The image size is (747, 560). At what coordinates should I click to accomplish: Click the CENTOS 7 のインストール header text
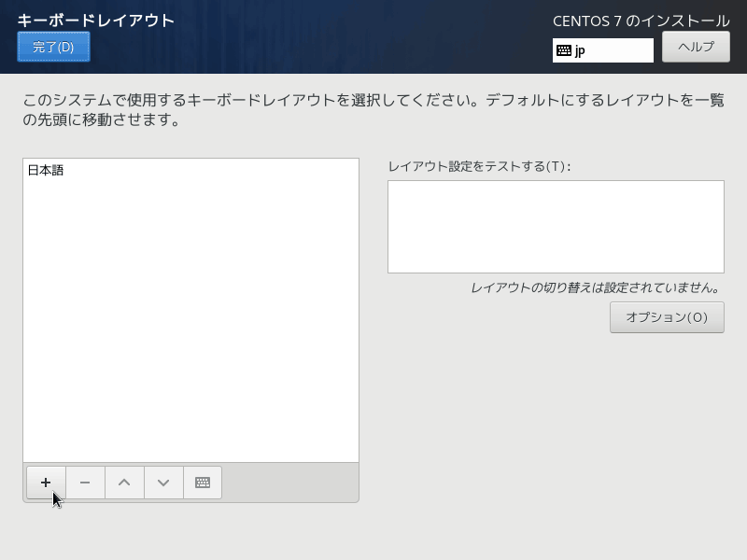(x=641, y=21)
